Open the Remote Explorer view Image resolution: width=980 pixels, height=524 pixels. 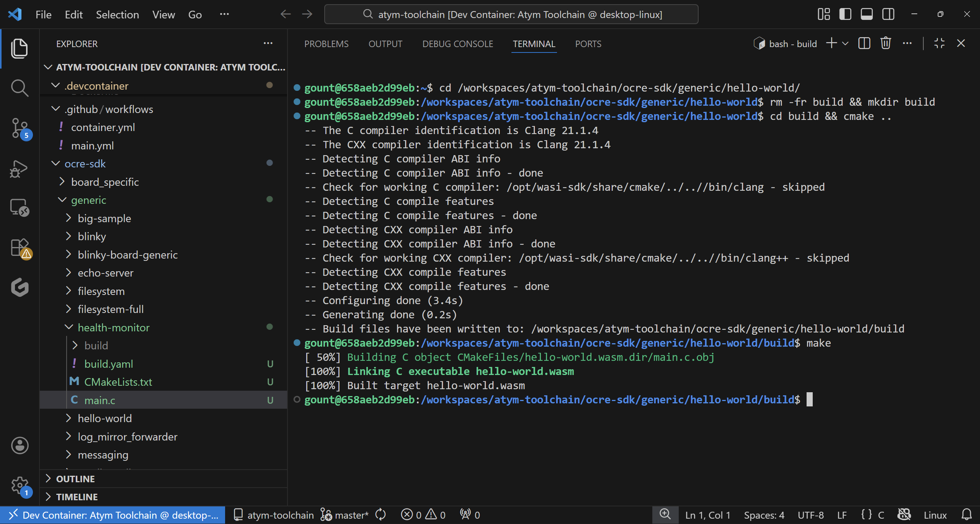point(19,208)
